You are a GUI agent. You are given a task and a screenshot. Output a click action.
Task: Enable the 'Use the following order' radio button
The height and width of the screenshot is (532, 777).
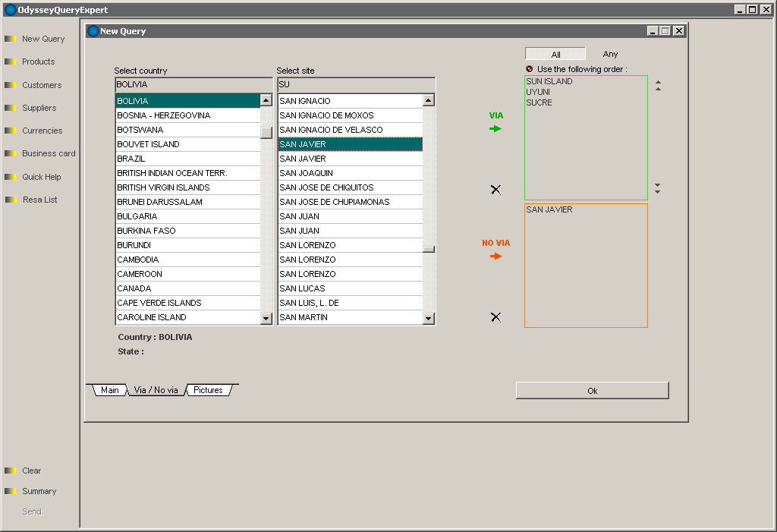(x=530, y=69)
